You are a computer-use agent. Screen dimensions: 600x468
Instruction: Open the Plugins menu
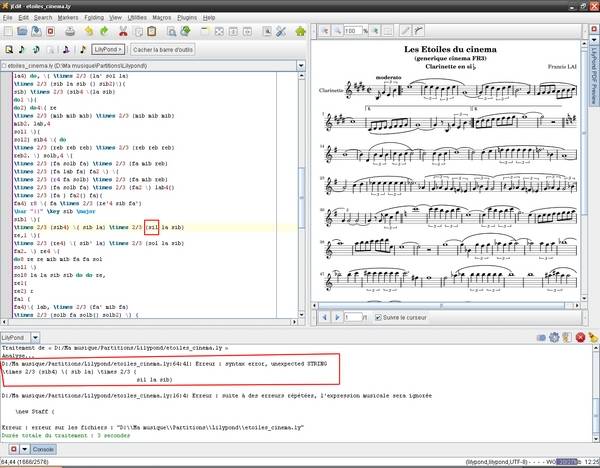187,18
